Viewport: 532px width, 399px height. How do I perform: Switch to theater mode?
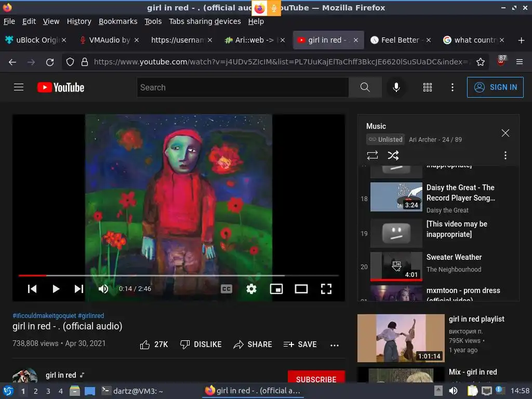pyautogui.click(x=301, y=289)
